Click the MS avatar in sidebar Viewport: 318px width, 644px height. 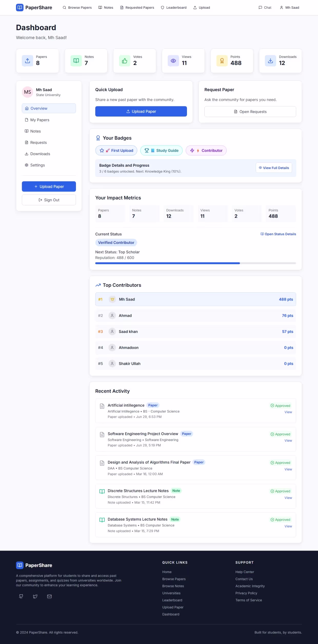click(27, 92)
